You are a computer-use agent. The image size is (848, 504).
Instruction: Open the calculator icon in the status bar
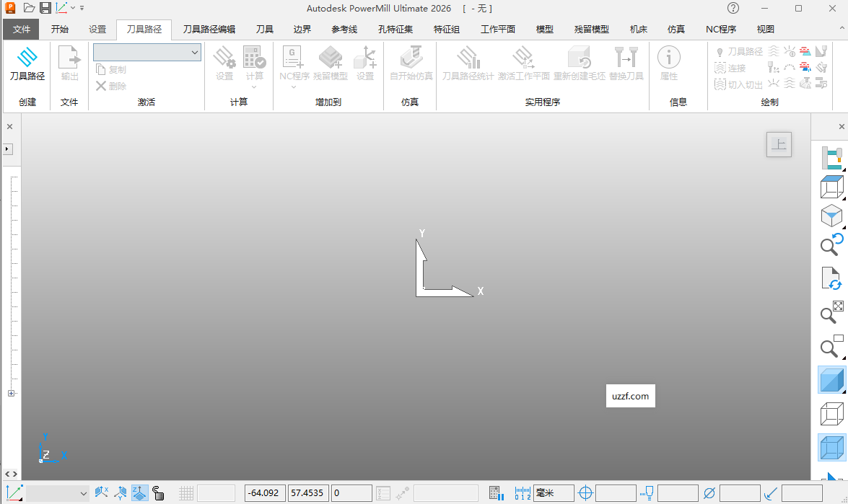495,493
